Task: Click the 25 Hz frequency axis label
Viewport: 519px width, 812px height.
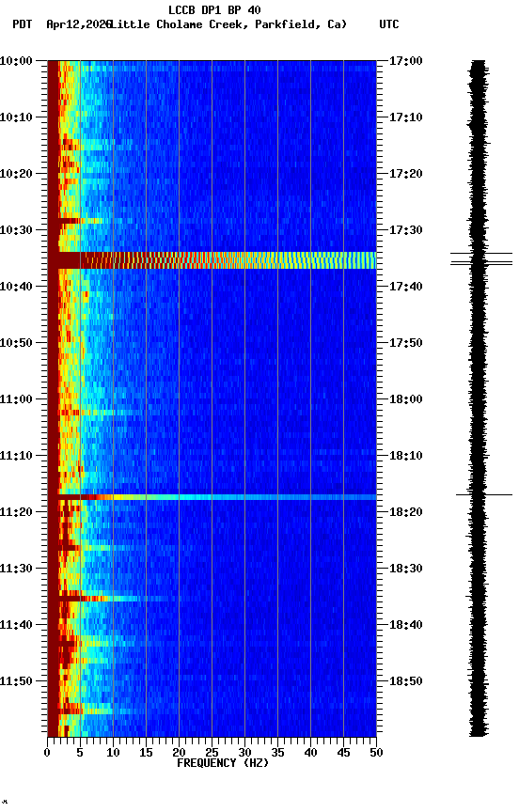Action: click(x=212, y=753)
